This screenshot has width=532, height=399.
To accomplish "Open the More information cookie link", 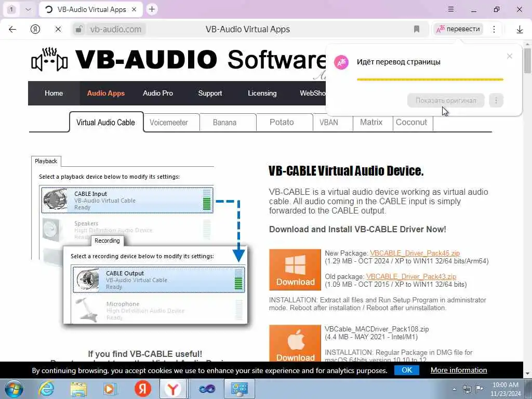I will [459, 370].
